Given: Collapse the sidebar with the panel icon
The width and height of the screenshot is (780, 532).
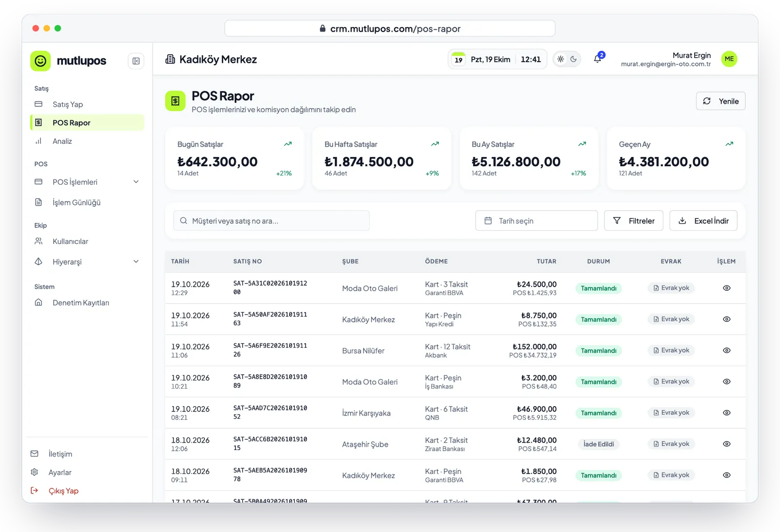Looking at the screenshot, I should [136, 61].
